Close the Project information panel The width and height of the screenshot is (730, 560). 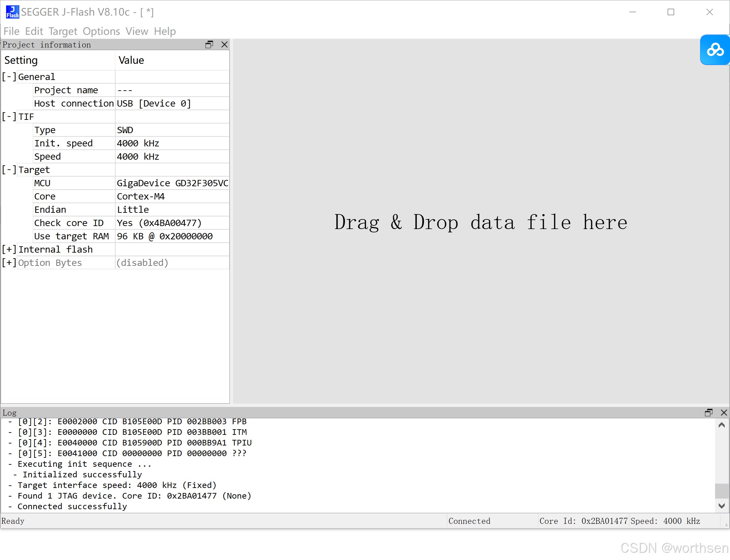click(225, 45)
